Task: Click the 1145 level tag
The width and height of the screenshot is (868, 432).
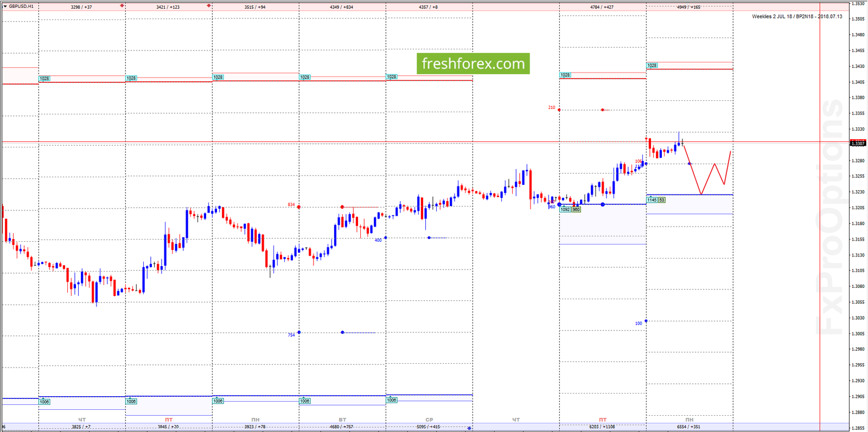Action: [652, 200]
